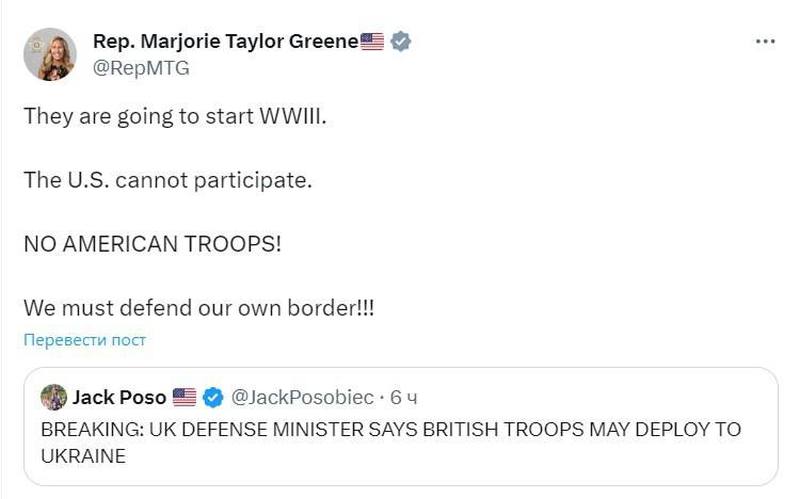Click "We must defend our own border!!!" text

click(199, 308)
